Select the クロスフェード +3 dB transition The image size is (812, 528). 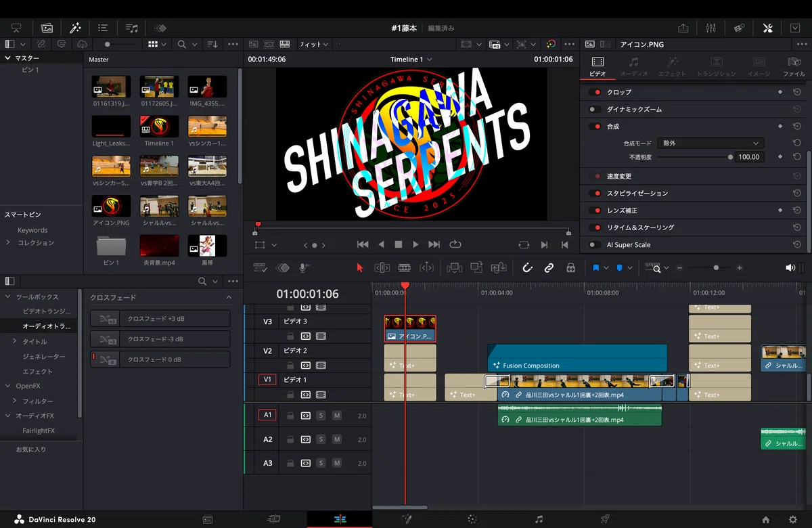[x=160, y=319]
